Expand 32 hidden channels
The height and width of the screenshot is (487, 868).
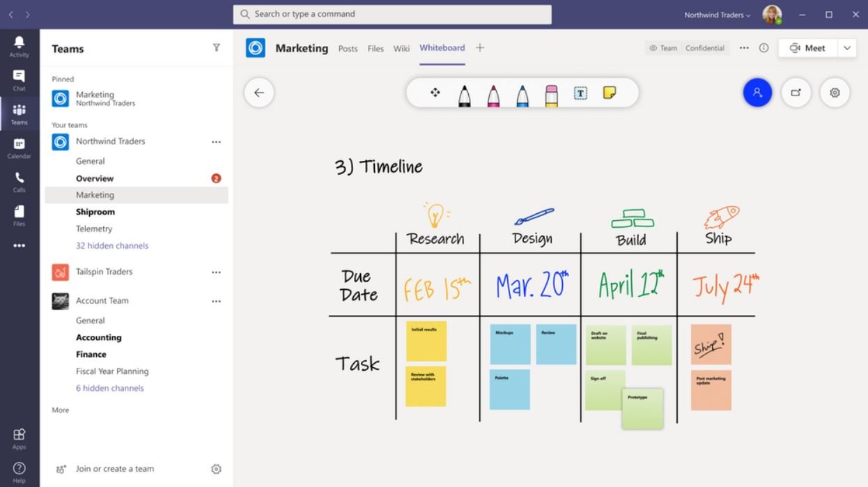click(112, 246)
